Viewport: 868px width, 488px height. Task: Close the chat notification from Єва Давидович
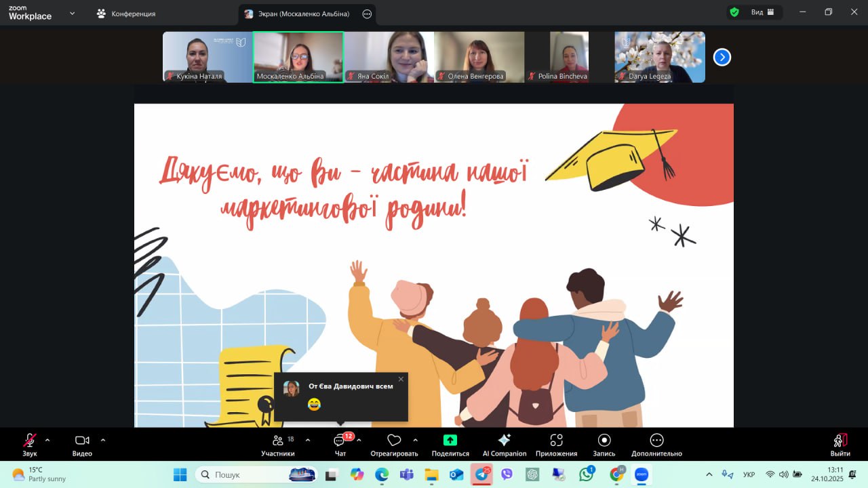pos(401,380)
